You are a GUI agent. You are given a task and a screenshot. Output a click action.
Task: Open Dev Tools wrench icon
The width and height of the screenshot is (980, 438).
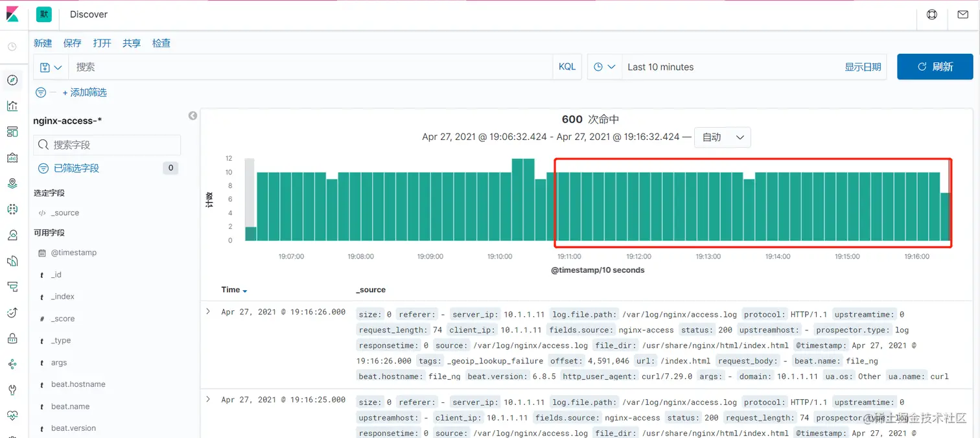click(x=12, y=389)
